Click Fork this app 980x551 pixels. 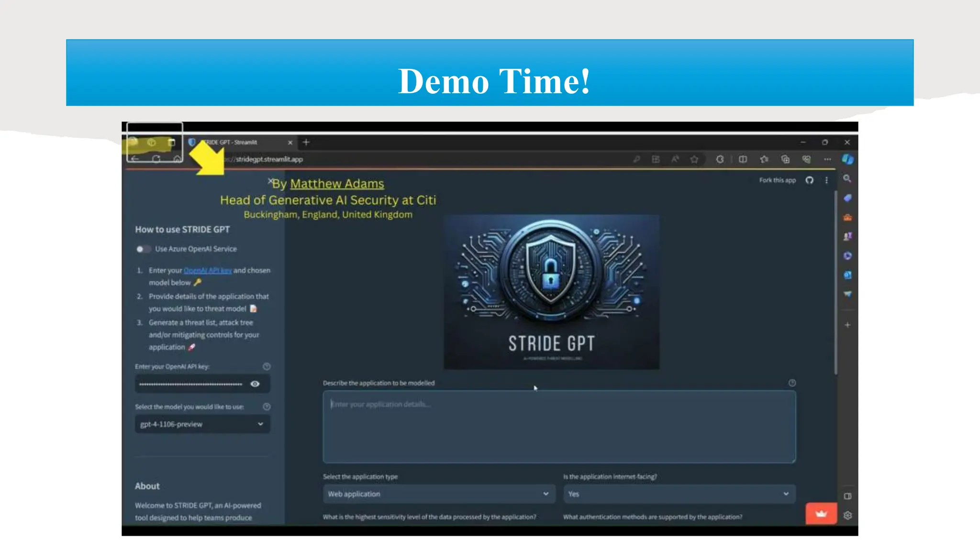pos(777,180)
